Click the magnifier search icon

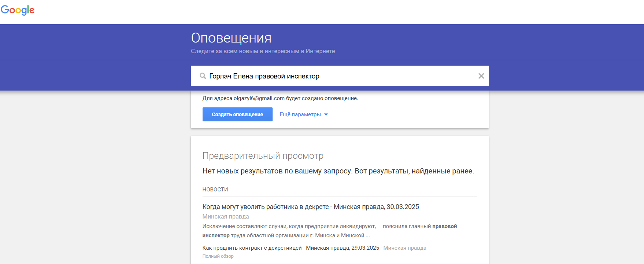[x=203, y=76]
